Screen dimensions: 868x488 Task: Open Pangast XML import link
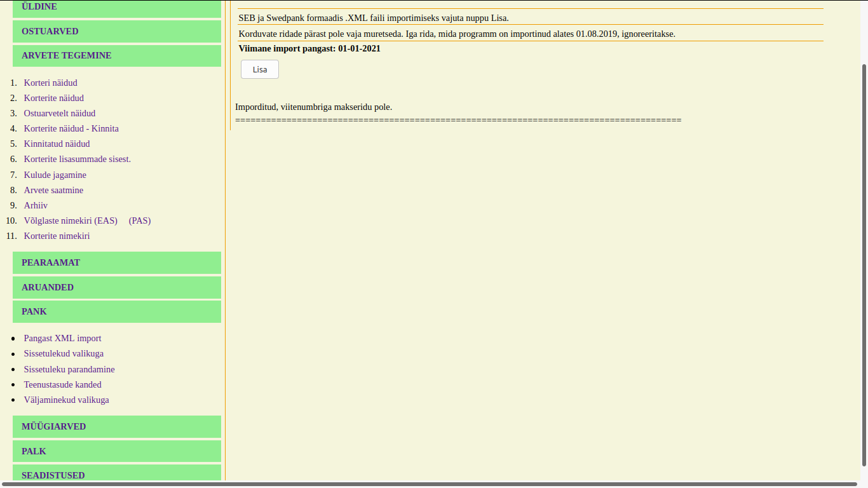tap(62, 338)
